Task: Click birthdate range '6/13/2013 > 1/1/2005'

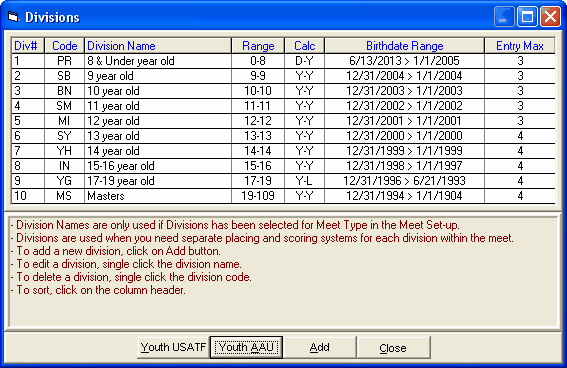Action: [x=404, y=61]
